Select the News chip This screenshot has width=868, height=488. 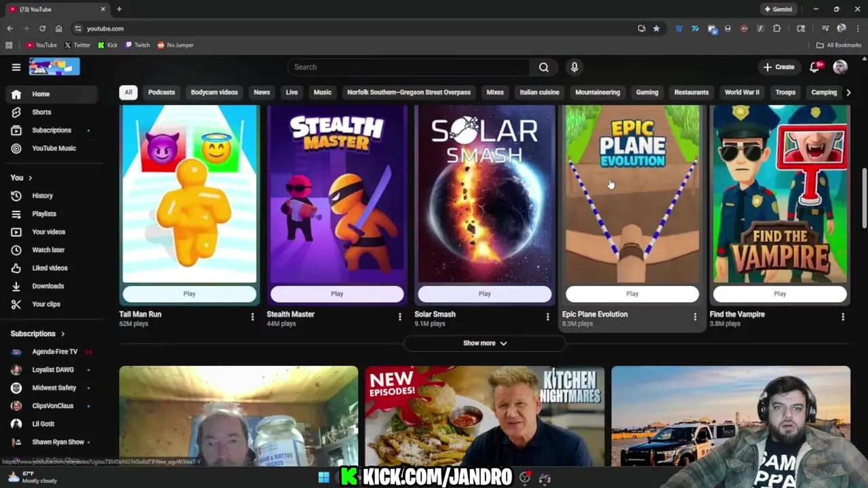coord(262,92)
